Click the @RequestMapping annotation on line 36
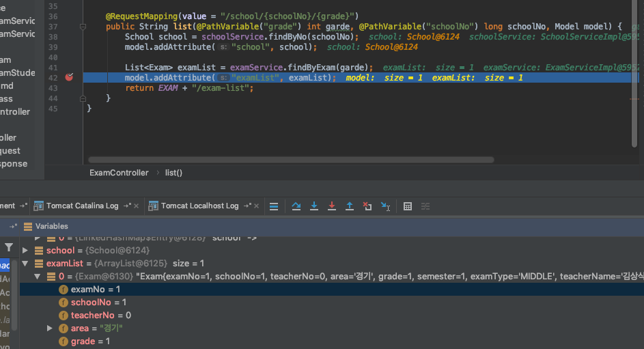This screenshot has height=349, width=644. (141, 16)
